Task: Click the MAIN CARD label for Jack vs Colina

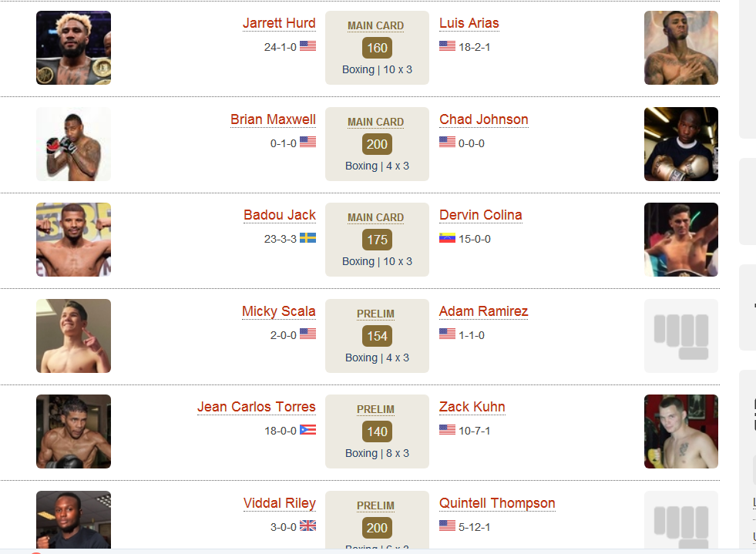Action: [x=375, y=217]
